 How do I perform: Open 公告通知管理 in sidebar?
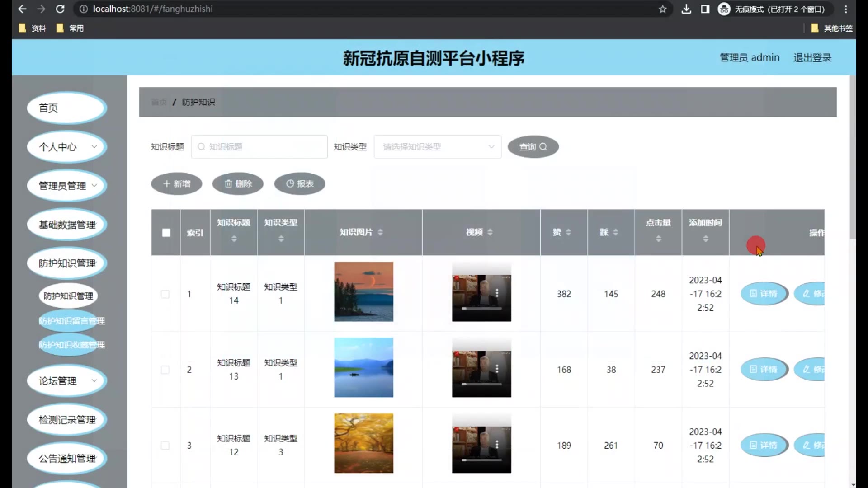67,459
